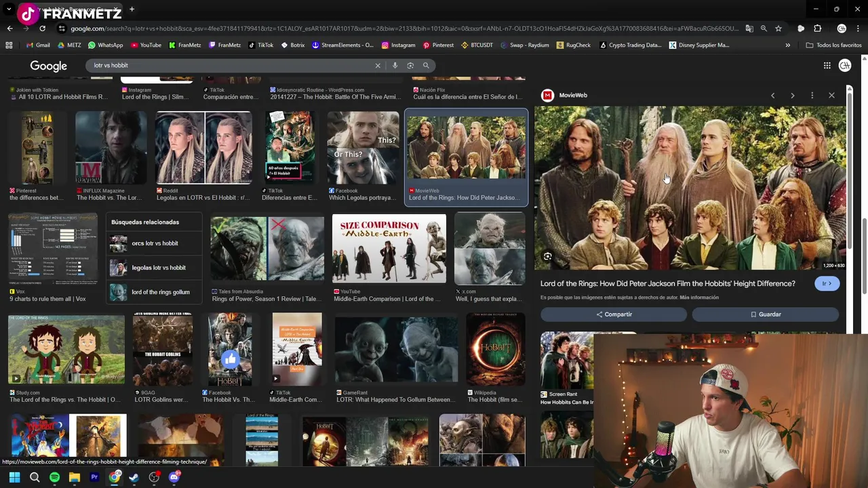
Task: Open the StreamElements bookmark
Action: (342, 45)
